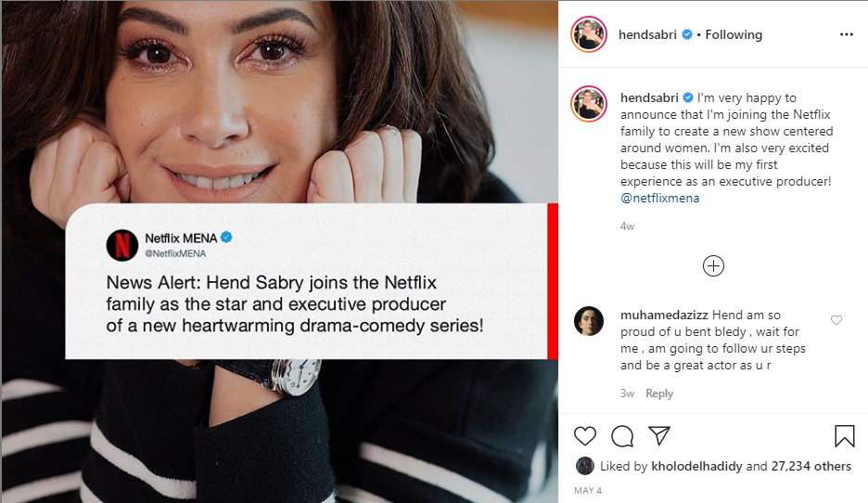Load more comments with the plus circle
The width and height of the screenshot is (868, 503).
713,266
